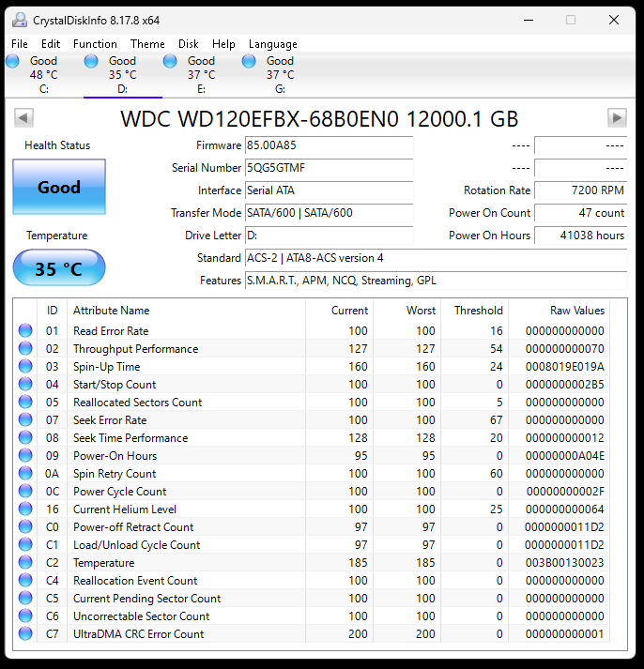Click the Features field
This screenshot has height=669, width=644.
coord(437,281)
